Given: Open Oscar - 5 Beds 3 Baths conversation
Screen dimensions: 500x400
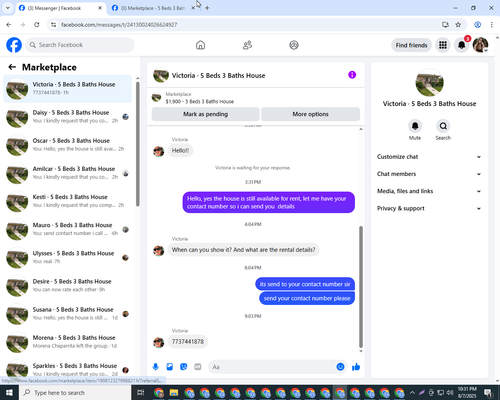Looking at the screenshot, I should 67,145.
